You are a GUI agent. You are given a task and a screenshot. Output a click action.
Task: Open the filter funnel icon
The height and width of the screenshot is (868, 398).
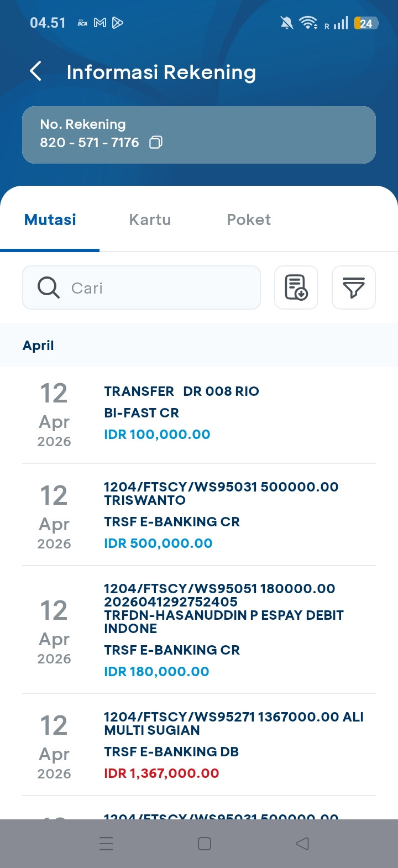coord(354,287)
